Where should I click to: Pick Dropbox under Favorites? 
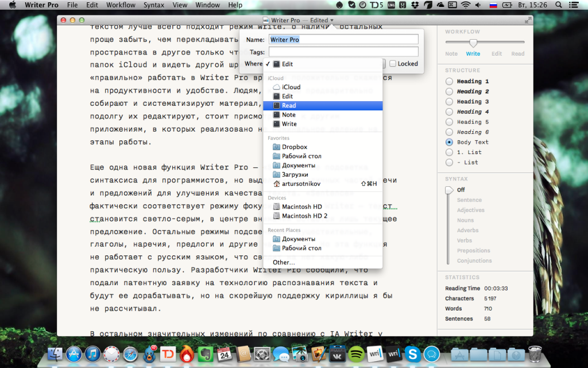[294, 147]
